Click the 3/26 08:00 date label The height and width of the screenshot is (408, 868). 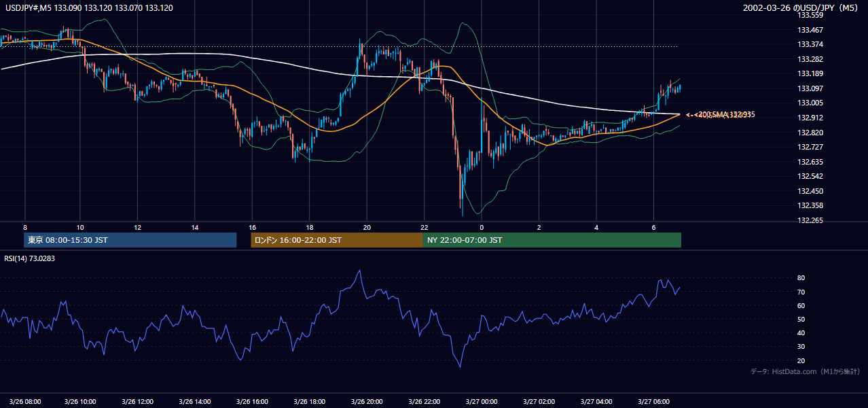(24, 402)
